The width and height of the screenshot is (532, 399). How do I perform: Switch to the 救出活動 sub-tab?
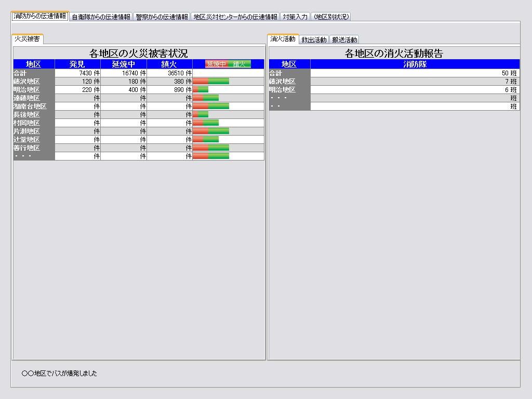[314, 40]
